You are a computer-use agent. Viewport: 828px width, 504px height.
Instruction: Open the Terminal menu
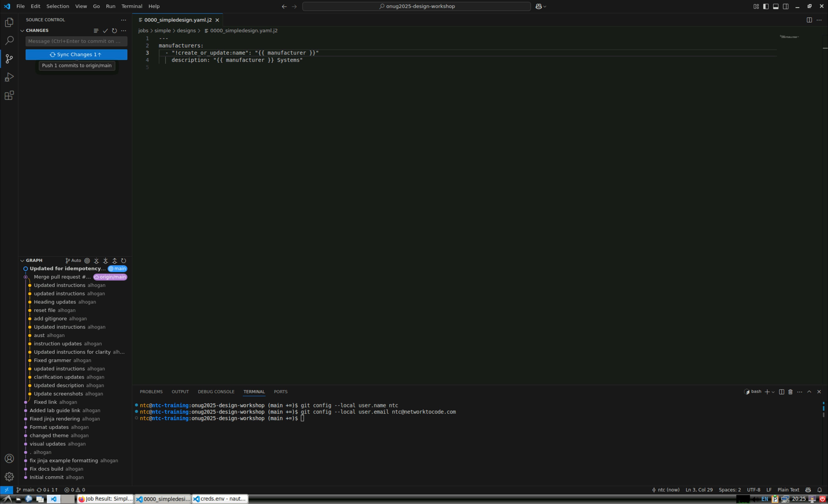(x=131, y=6)
